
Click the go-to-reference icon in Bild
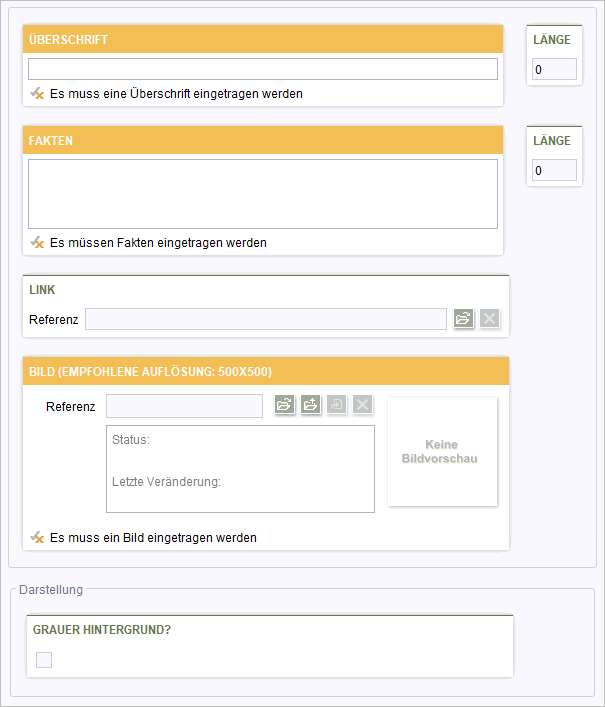(337, 404)
